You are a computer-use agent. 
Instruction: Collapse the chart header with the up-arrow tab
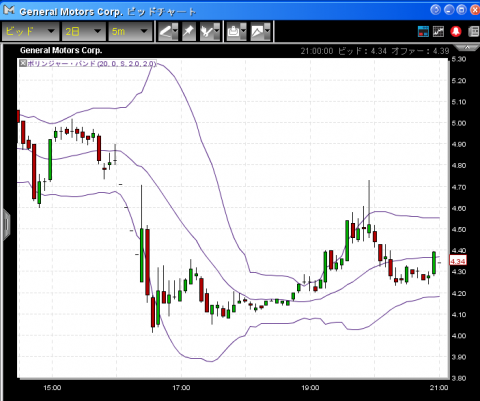pyautogui.click(x=467, y=48)
